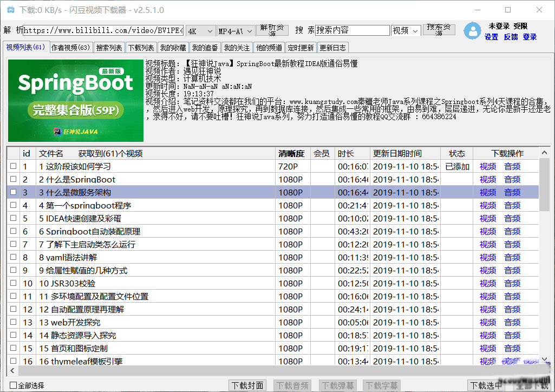Click the 登录 link
The width and height of the screenshot is (555, 392).
click(x=530, y=37)
